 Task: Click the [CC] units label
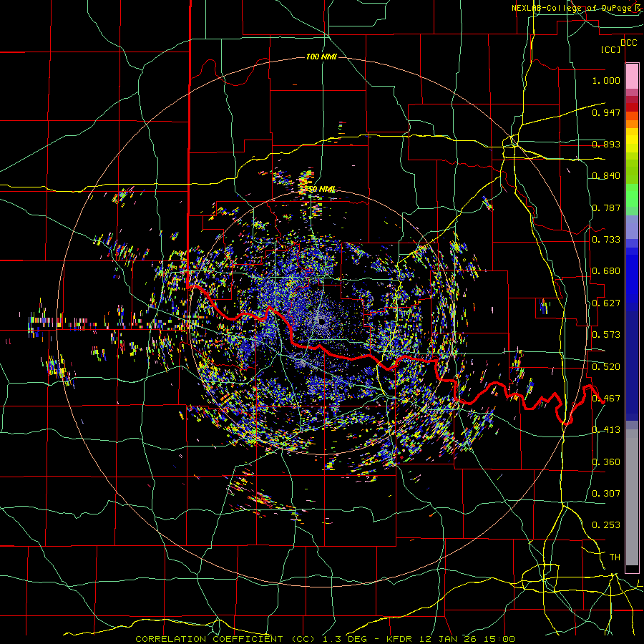611,49
